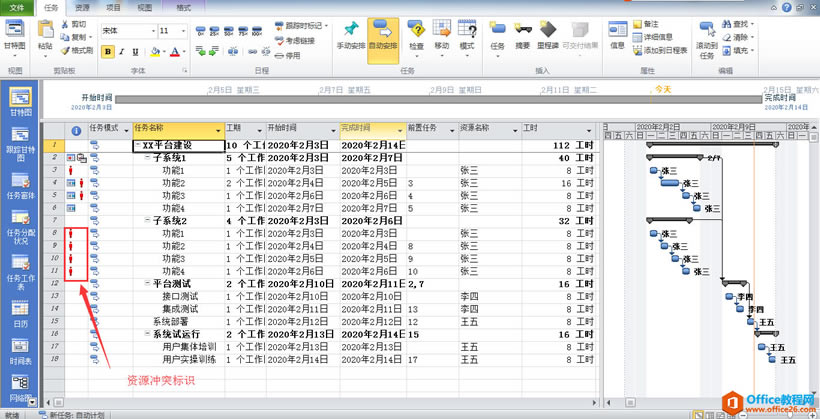The width and height of the screenshot is (820, 419).
Task: Collapse the 子系统1 summary task
Action: (x=146, y=158)
